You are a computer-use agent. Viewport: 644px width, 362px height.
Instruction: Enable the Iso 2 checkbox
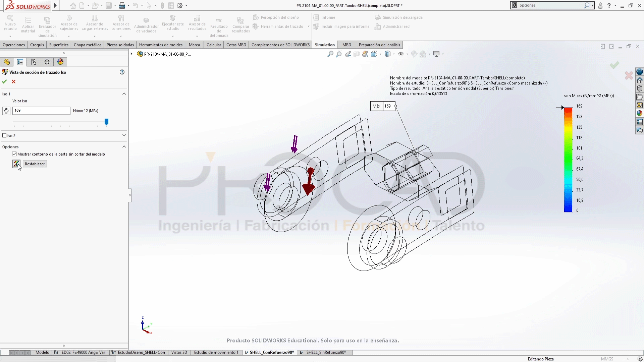(4, 135)
